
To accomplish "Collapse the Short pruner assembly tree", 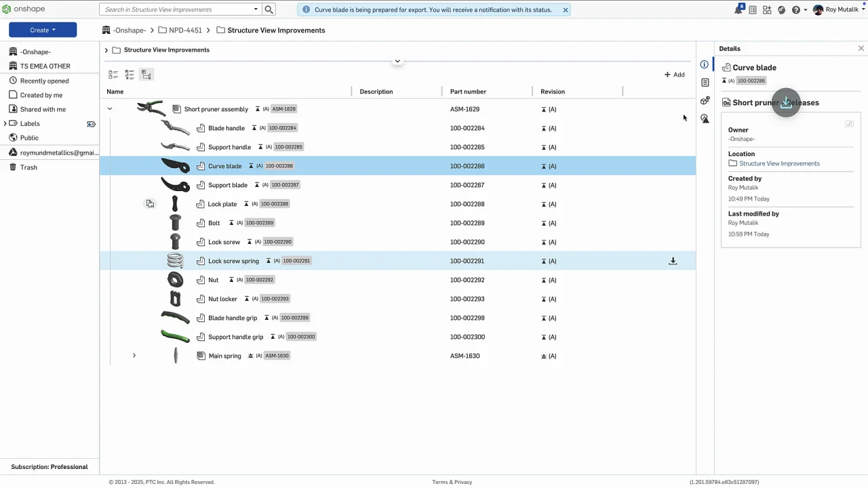I will [x=109, y=109].
